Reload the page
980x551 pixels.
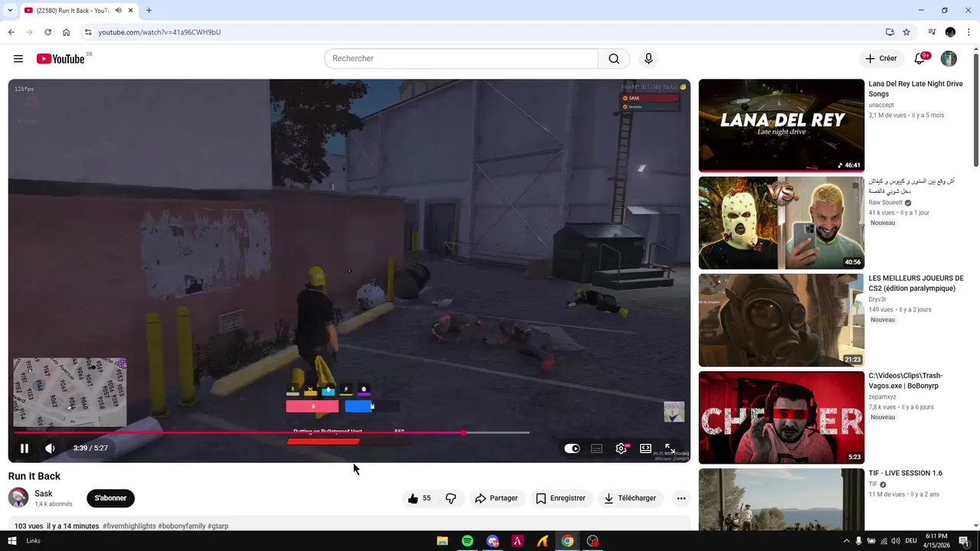[47, 32]
